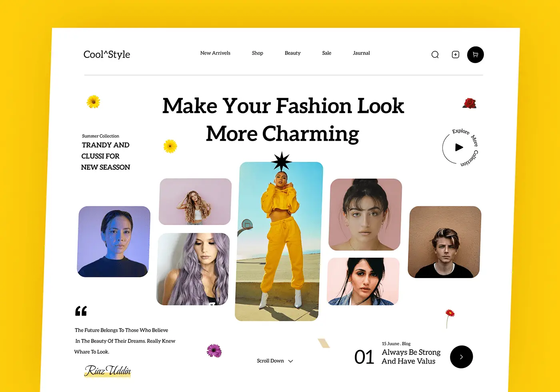The width and height of the screenshot is (560, 392).
Task: Click the Cool^Style logo
Action: click(107, 54)
